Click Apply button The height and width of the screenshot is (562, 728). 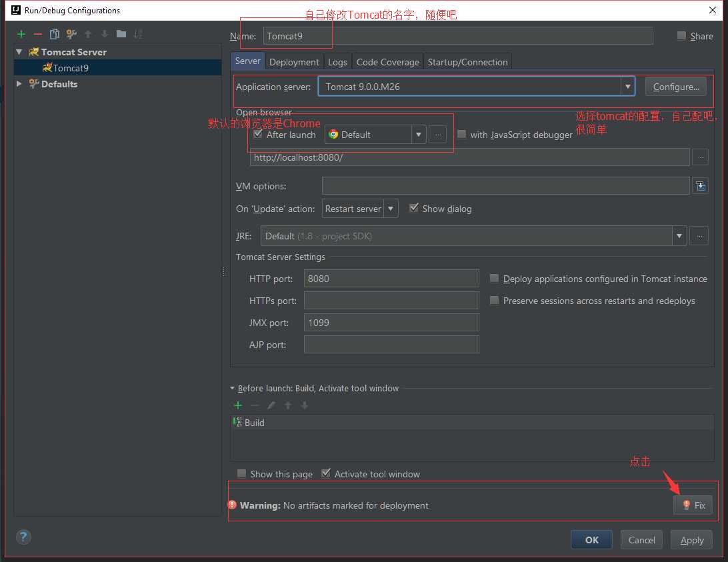click(692, 540)
